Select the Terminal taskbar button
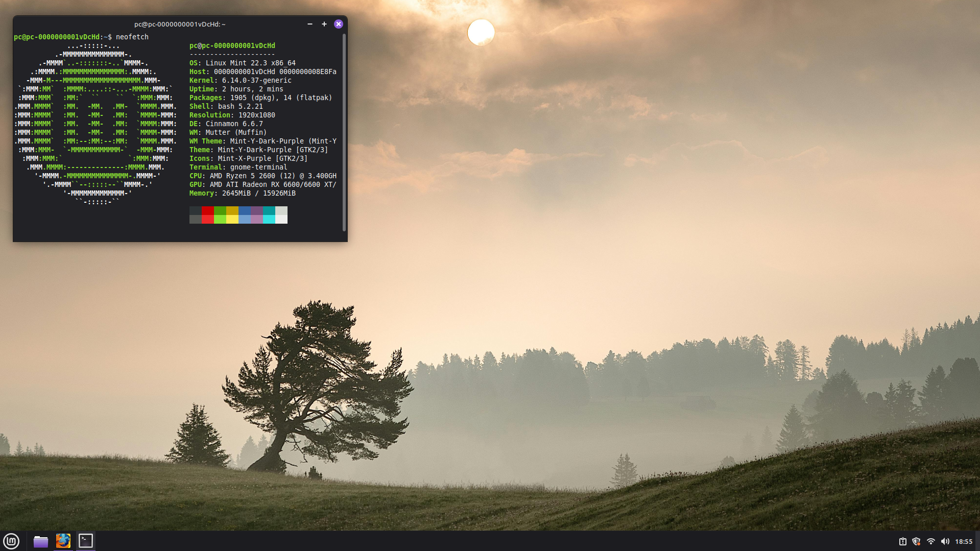 (86, 541)
